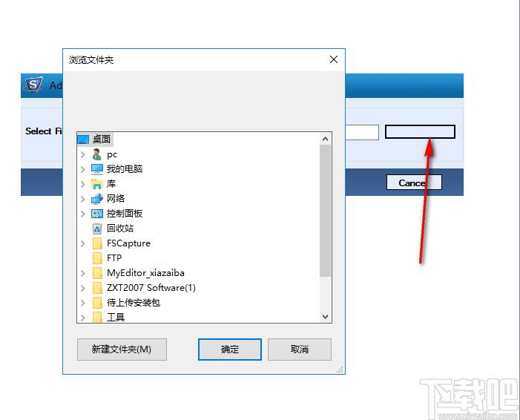
Task: Confirm with the 确定 button
Action: (229, 350)
